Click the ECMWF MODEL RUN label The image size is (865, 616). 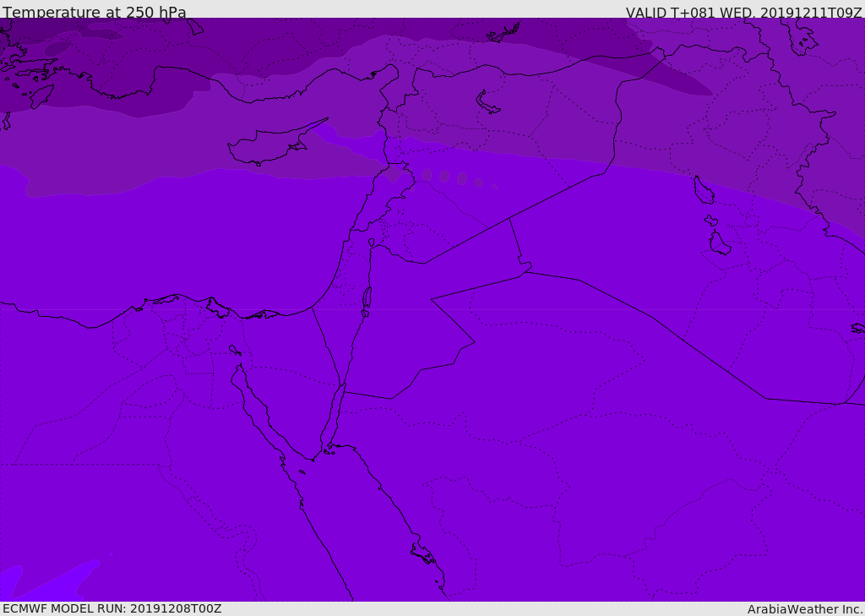point(112,608)
